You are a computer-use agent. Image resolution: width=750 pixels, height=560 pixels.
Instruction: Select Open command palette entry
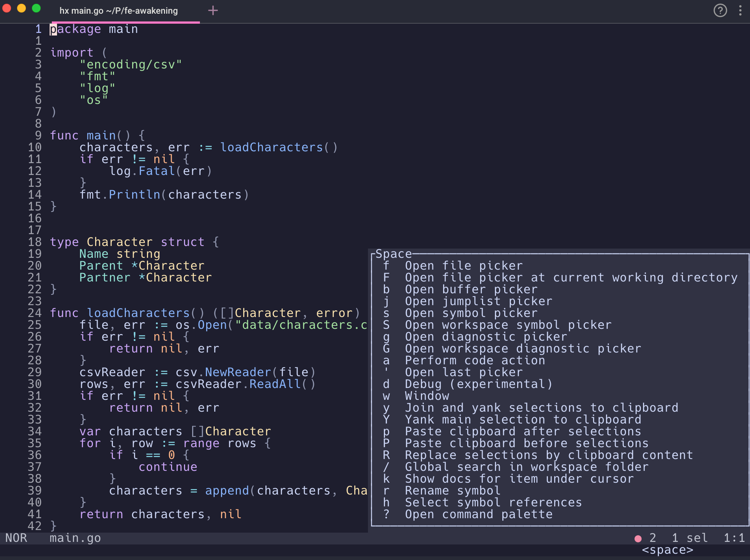click(478, 514)
